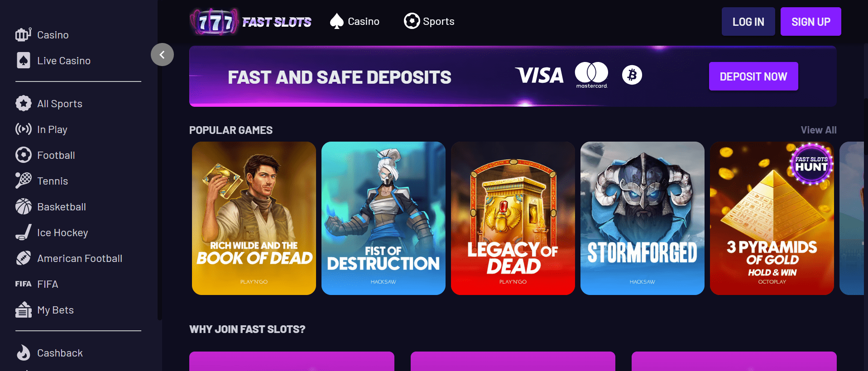Click the DEPOSIT NOW banner button
This screenshot has height=371, width=868.
(753, 76)
